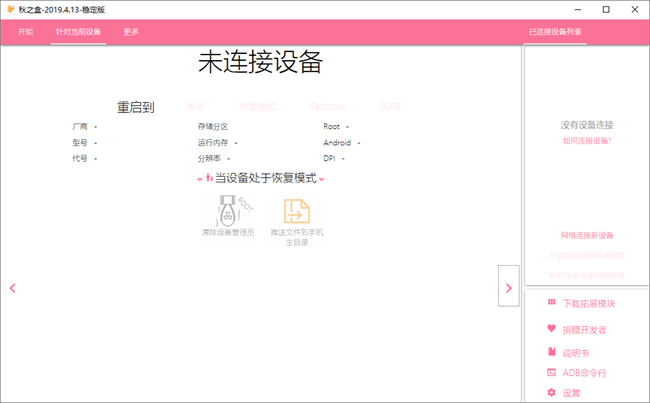The width and height of the screenshot is (650, 403).
Task: Collapse the 当设备处于恢复模式 section header
Action: [x=261, y=178]
